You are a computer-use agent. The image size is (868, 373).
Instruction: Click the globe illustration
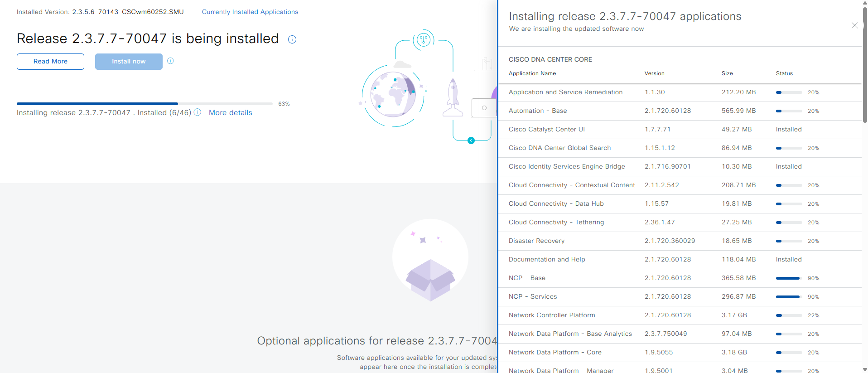coord(393,95)
